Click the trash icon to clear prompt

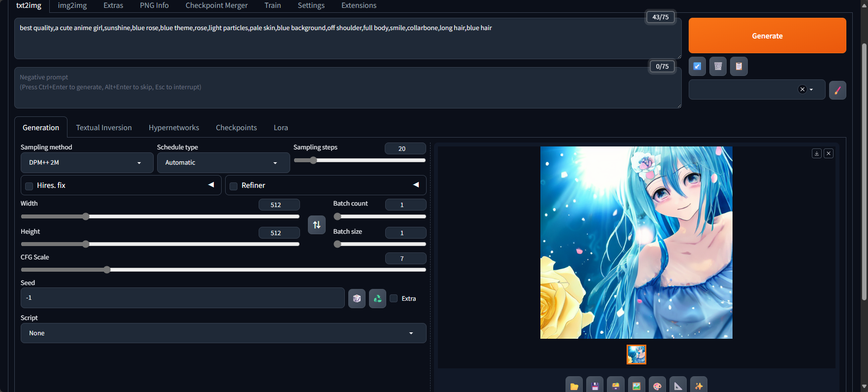(718, 66)
